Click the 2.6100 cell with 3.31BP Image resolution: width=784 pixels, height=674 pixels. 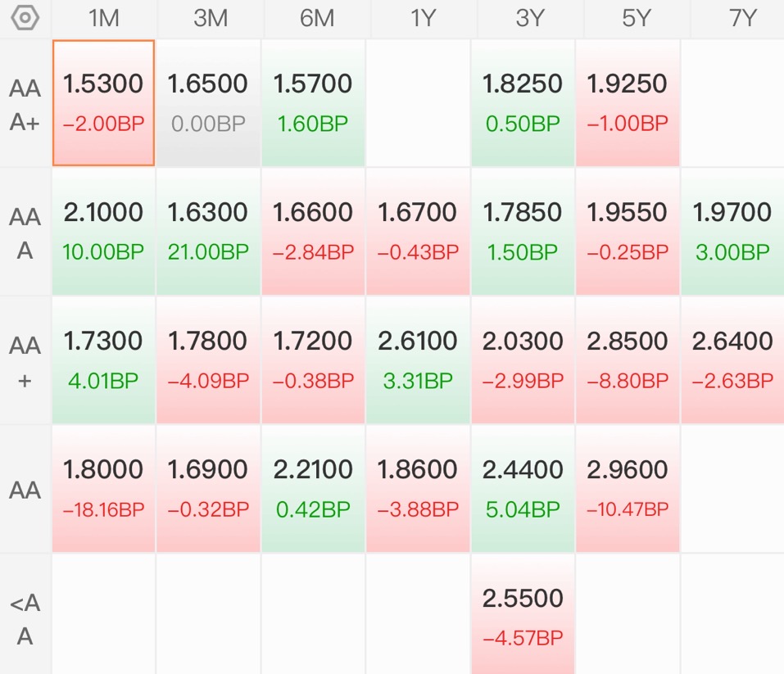tap(418, 360)
